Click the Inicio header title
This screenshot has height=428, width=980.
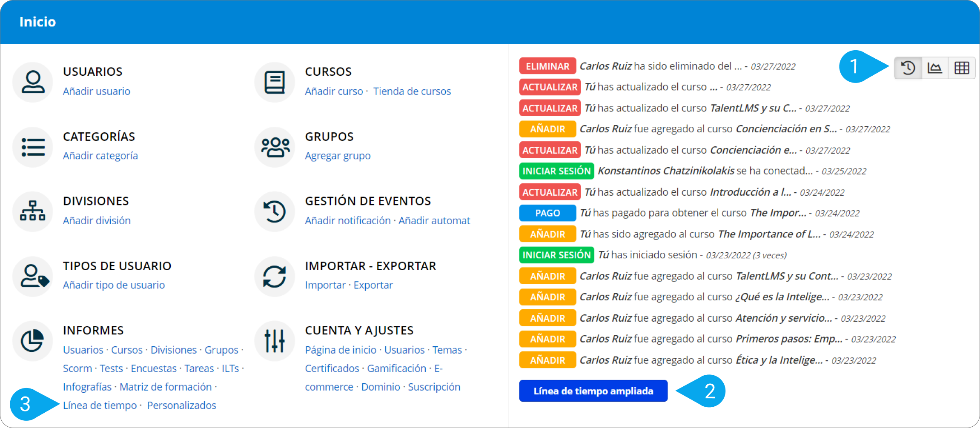pyautogui.click(x=37, y=22)
